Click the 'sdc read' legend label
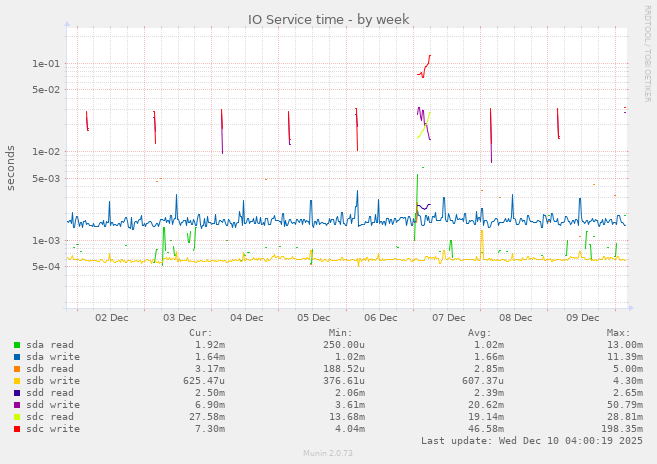657x464 pixels. [x=50, y=417]
